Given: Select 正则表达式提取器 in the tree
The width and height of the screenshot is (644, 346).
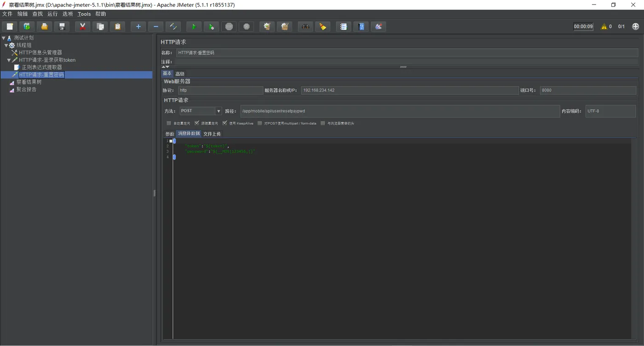Looking at the screenshot, I should 42,68.
